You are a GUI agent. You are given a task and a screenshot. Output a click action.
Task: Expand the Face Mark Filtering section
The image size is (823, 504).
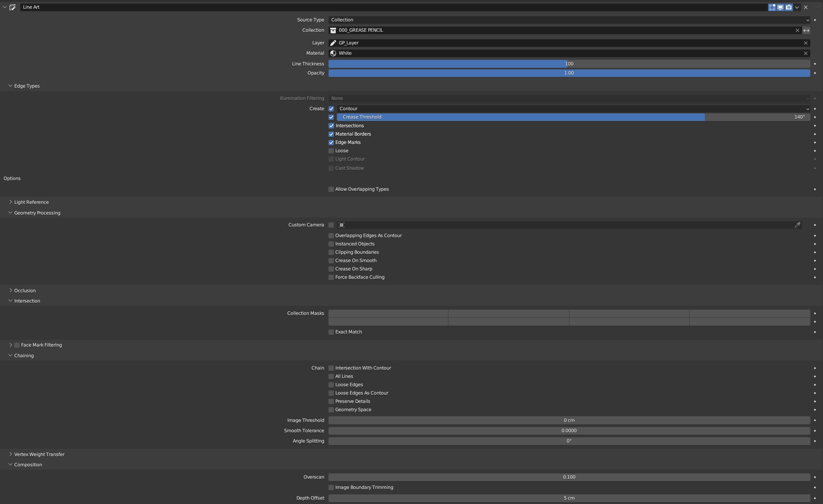pyautogui.click(x=11, y=345)
